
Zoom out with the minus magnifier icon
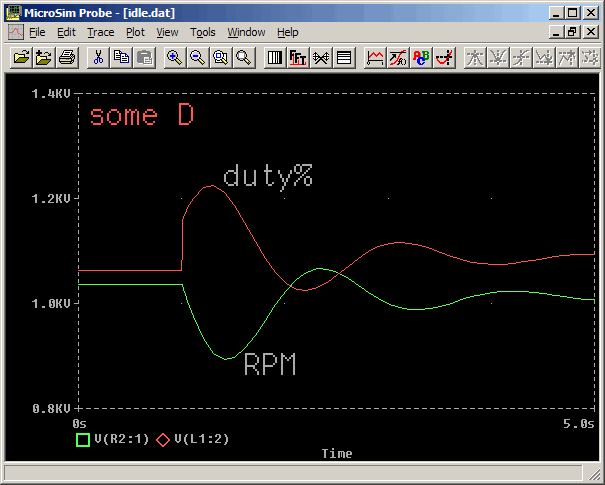197,57
